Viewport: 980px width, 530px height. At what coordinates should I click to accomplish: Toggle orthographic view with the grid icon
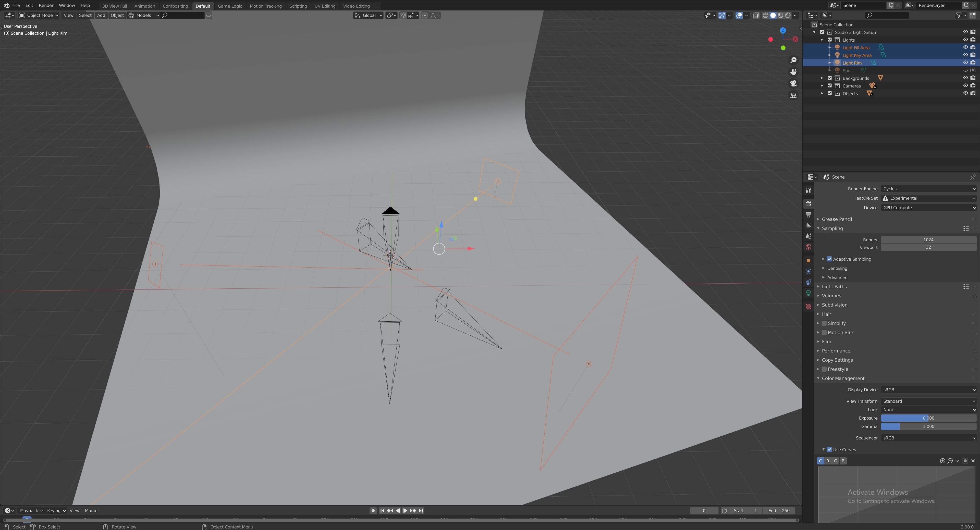click(793, 95)
